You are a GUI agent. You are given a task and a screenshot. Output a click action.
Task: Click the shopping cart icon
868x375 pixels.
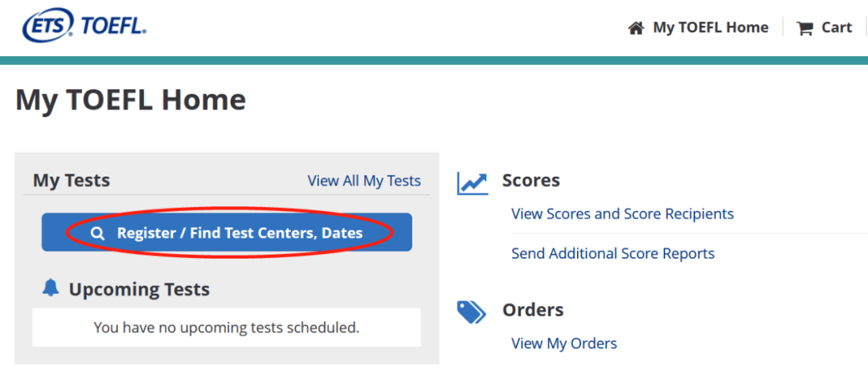click(805, 28)
